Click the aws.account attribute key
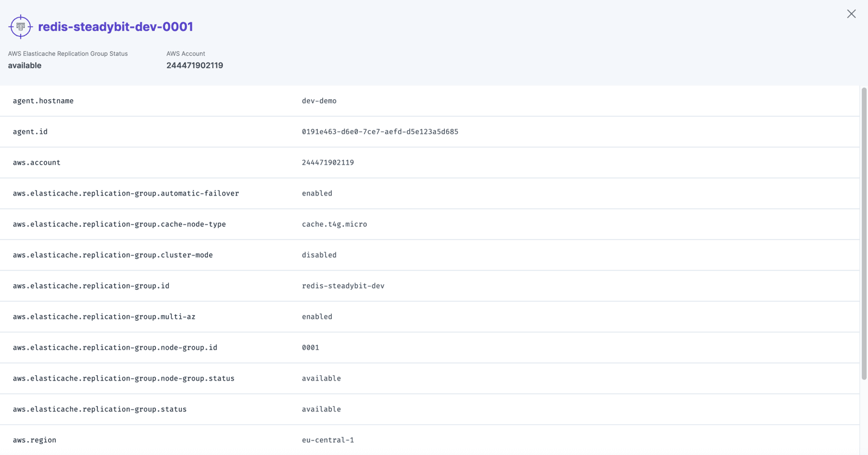Image resolution: width=868 pixels, height=455 pixels. coord(36,163)
